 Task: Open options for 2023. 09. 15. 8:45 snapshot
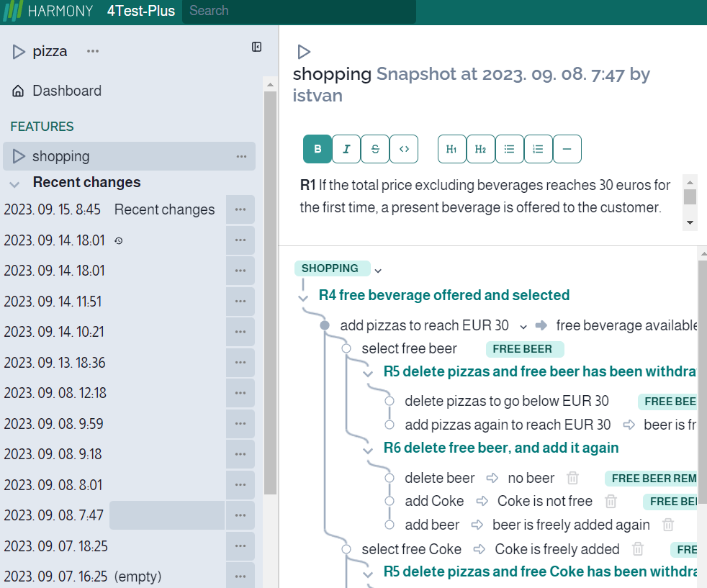tap(240, 209)
